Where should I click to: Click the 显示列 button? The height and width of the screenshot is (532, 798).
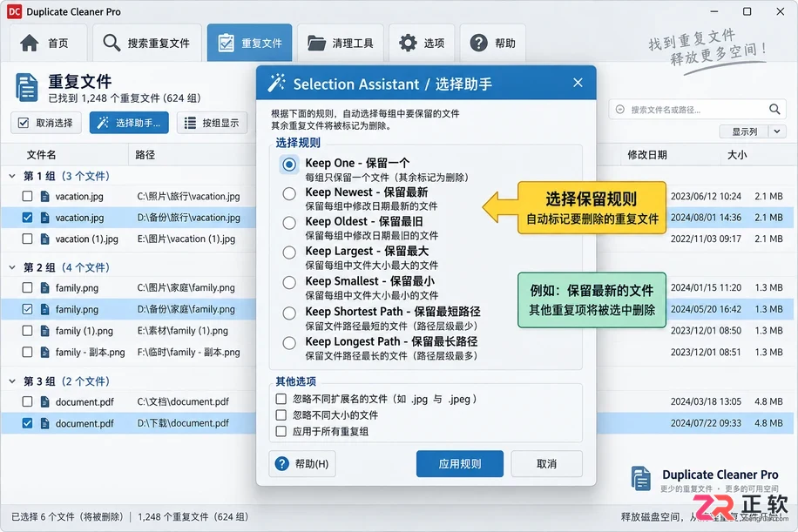pyautogui.click(x=744, y=131)
